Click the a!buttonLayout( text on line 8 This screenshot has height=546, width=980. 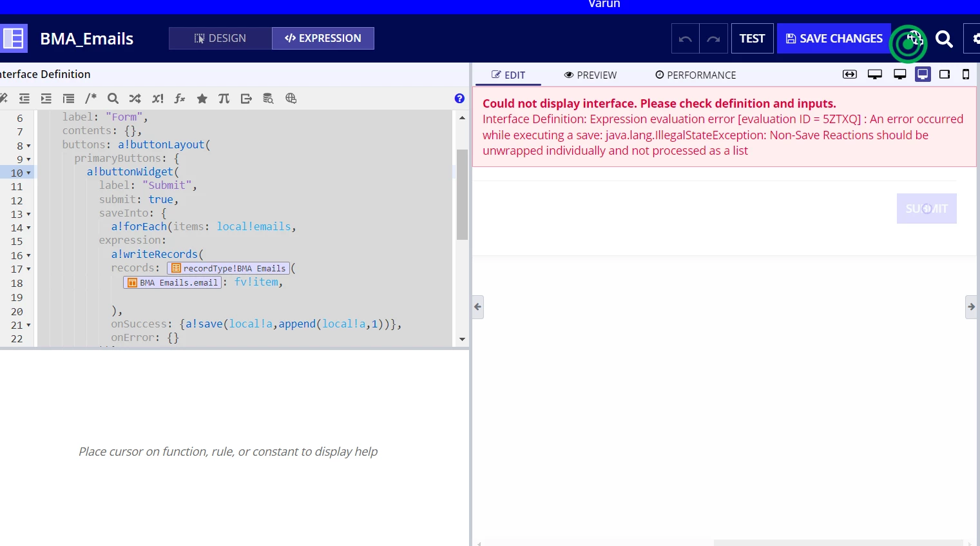[x=164, y=144]
